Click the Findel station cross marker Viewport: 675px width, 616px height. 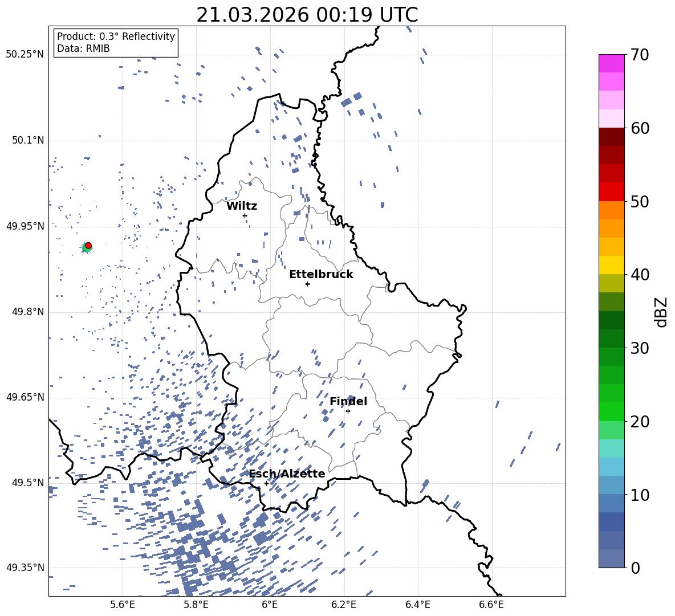click(348, 411)
